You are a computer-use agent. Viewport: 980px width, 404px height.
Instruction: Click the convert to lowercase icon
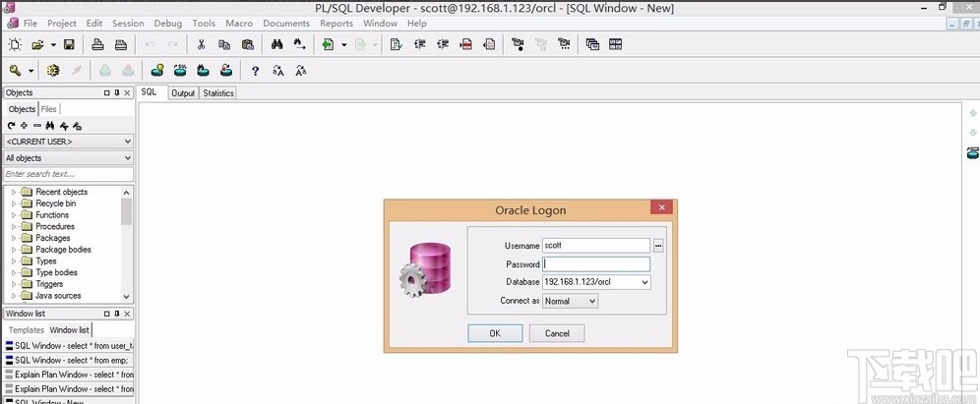point(301,71)
